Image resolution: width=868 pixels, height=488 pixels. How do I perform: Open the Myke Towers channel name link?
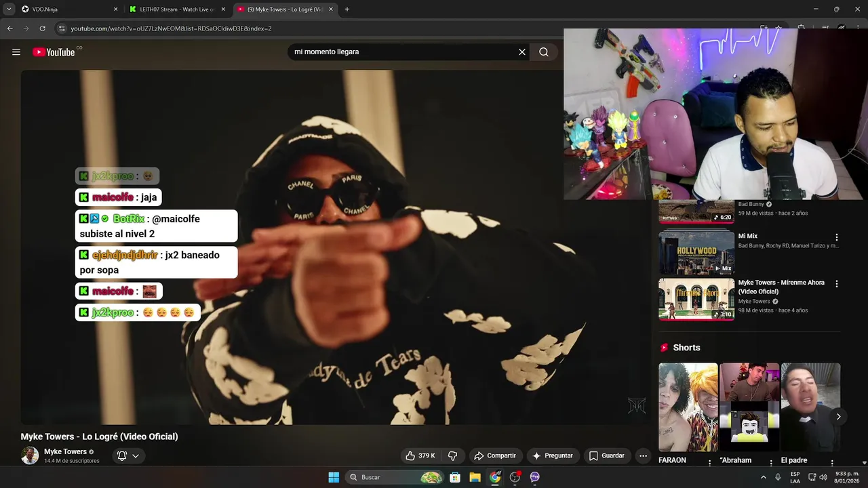(65, 451)
